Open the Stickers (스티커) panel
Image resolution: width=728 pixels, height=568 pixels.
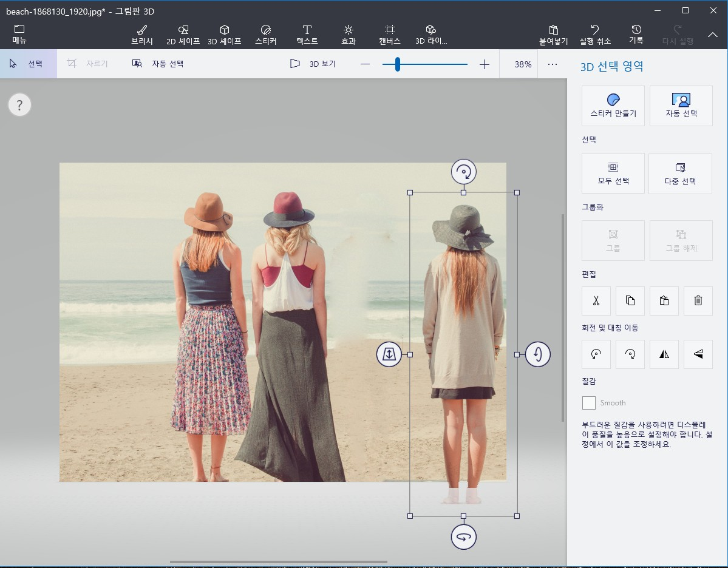[x=265, y=35]
